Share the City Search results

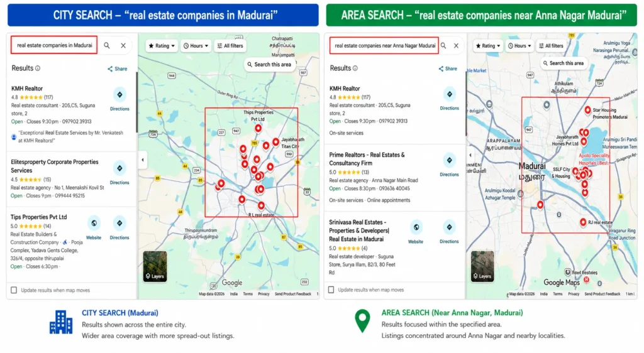[x=118, y=69]
